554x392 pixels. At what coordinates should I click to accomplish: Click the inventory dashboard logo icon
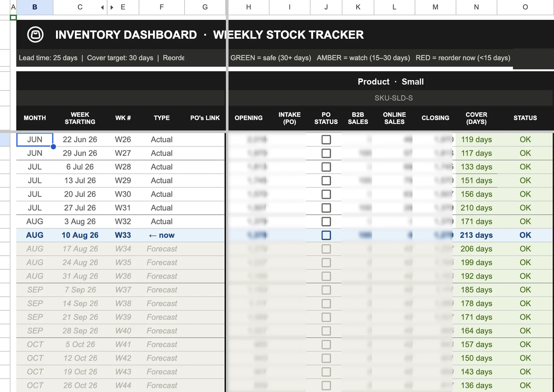35,35
